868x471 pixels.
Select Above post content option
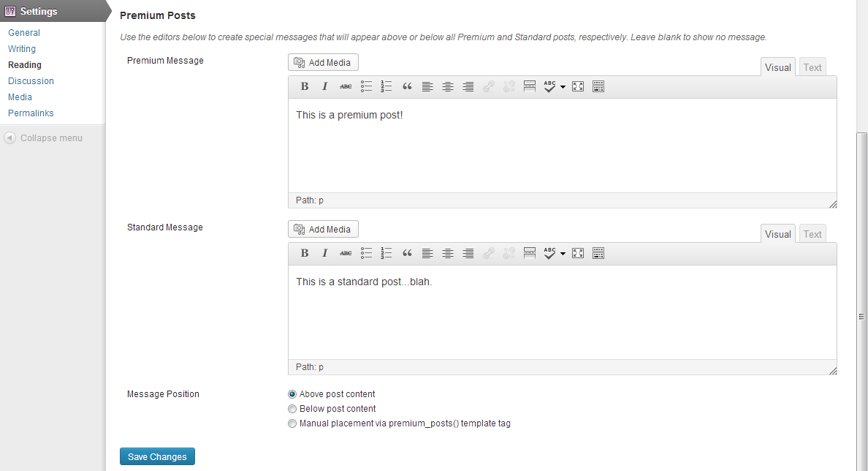[292, 394]
